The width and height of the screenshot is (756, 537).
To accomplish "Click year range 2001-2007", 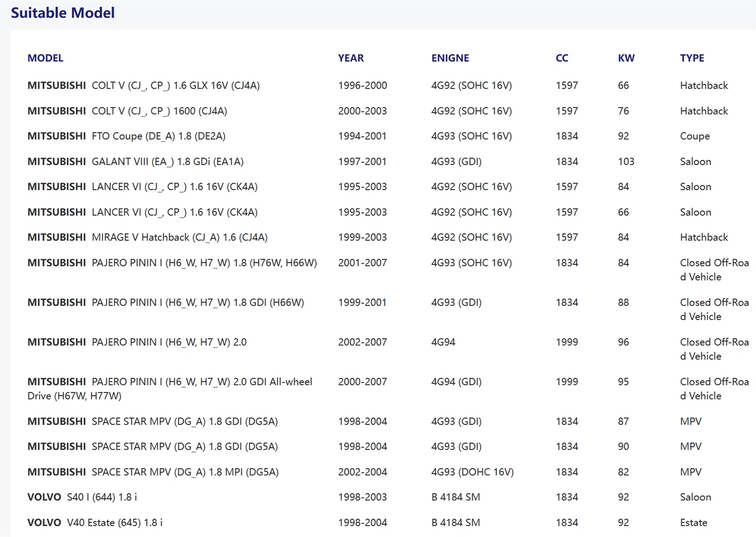I will coord(362,263).
